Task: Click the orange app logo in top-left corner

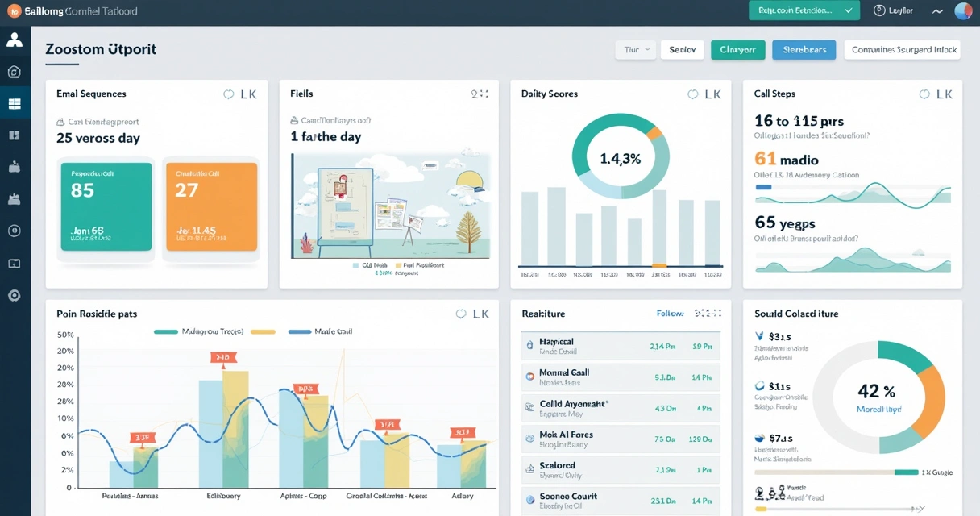Action: [x=13, y=11]
